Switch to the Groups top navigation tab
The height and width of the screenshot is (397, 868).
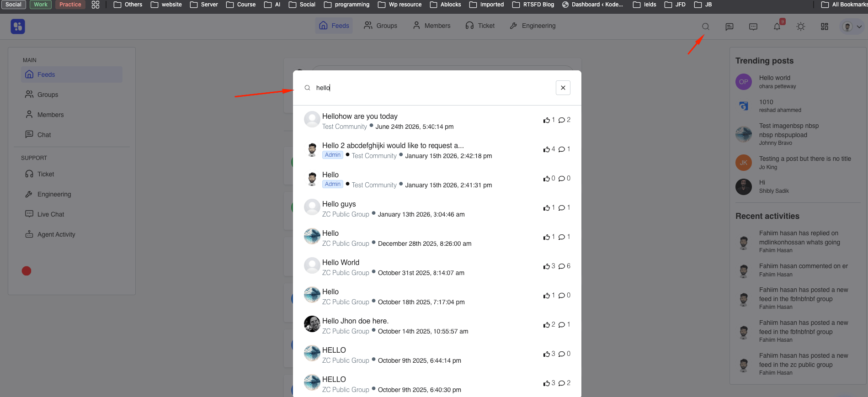point(380,26)
